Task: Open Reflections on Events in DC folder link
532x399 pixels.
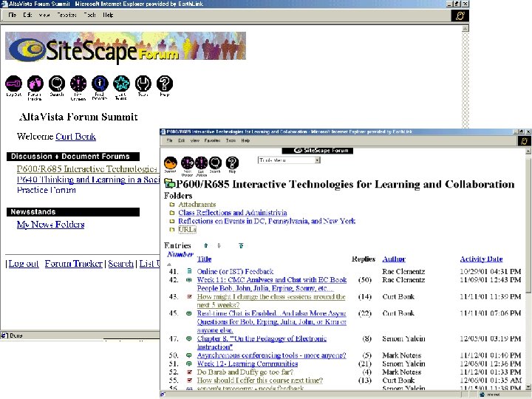Action: point(267,221)
